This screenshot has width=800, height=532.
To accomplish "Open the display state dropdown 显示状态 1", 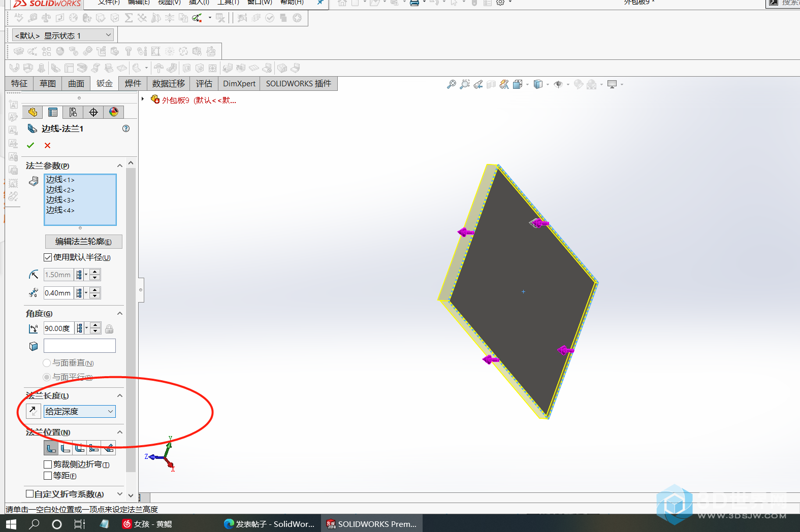I will coord(62,36).
